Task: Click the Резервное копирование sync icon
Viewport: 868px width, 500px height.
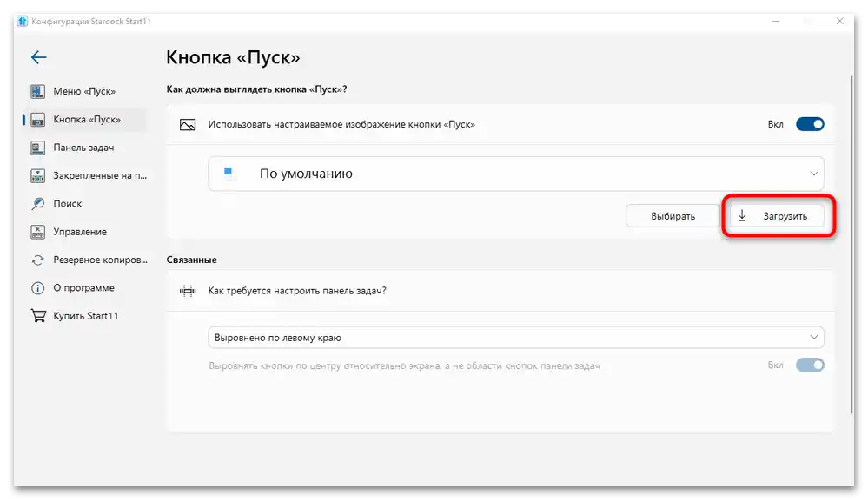Action: pyautogui.click(x=36, y=260)
